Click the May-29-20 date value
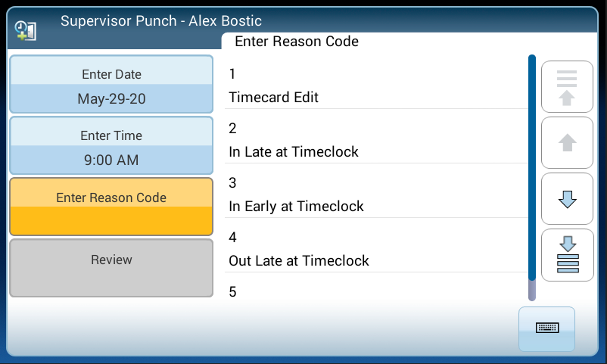 111,99
